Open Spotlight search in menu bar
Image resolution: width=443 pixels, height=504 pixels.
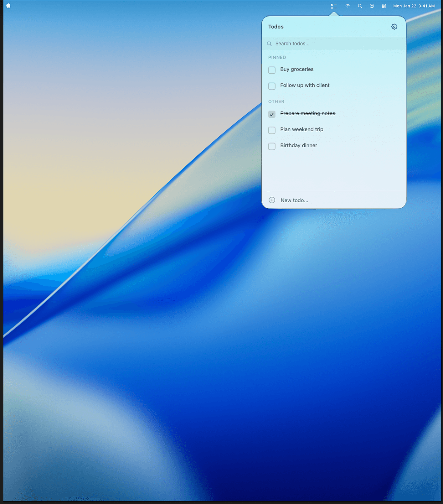[360, 6]
